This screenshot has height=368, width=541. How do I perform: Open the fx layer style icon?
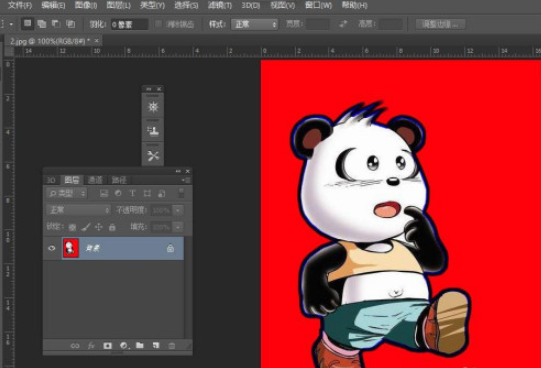[91, 345]
